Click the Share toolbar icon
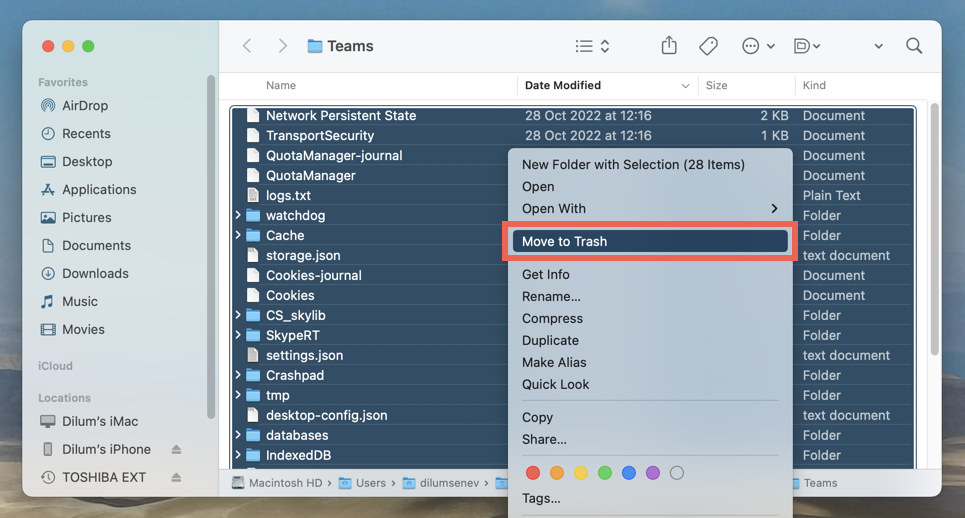Viewport: 965px width, 518px height. [669, 46]
